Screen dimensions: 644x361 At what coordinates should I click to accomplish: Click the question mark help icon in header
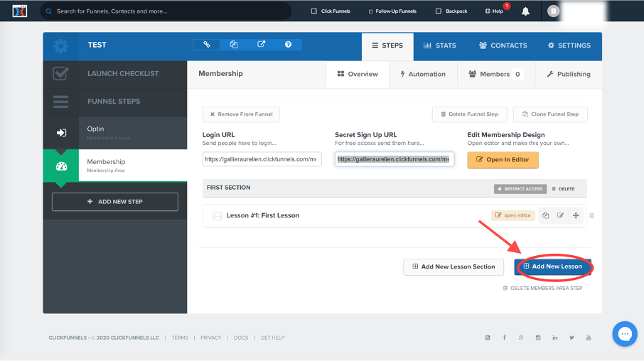click(x=289, y=44)
